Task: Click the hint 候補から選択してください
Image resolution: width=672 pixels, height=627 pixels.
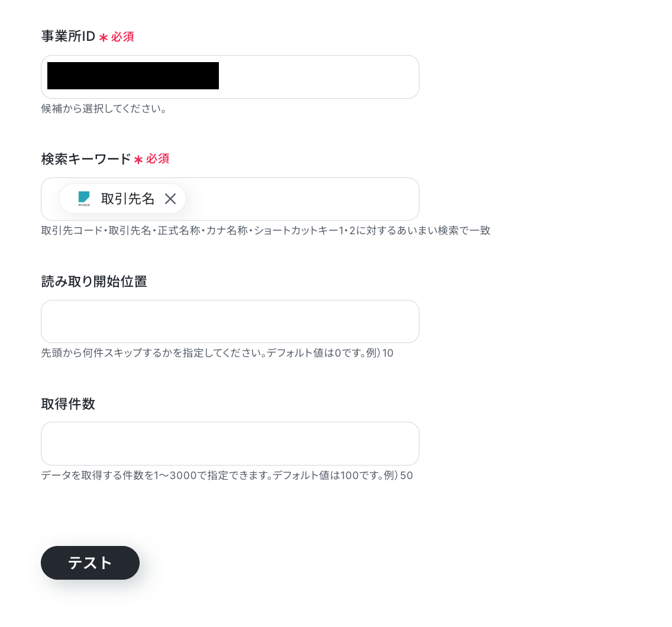Action: 104,109
